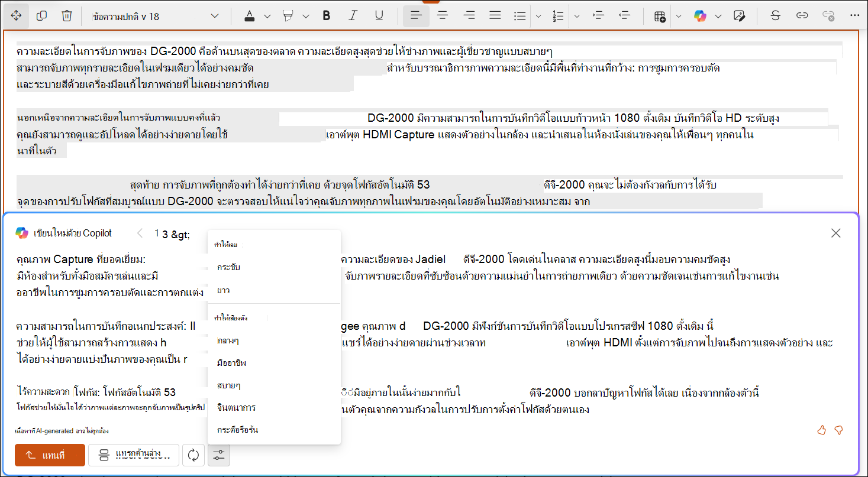Click the เขียนใหม่ด้วย Copilot heading

coord(73,233)
